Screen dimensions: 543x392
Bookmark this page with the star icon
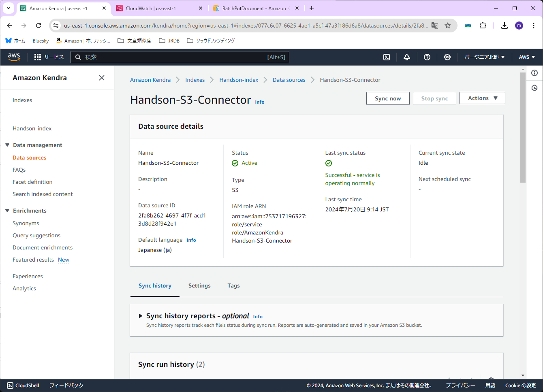[448, 26]
